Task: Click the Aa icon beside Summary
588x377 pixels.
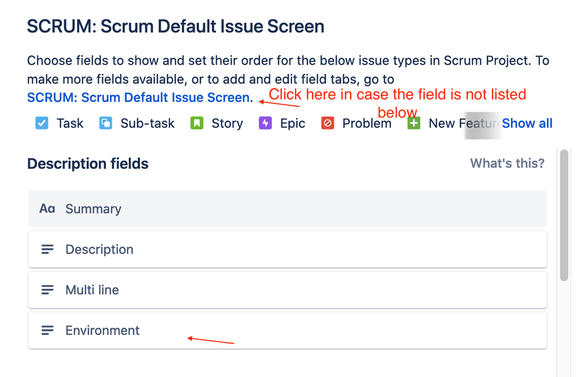Action: 47,209
